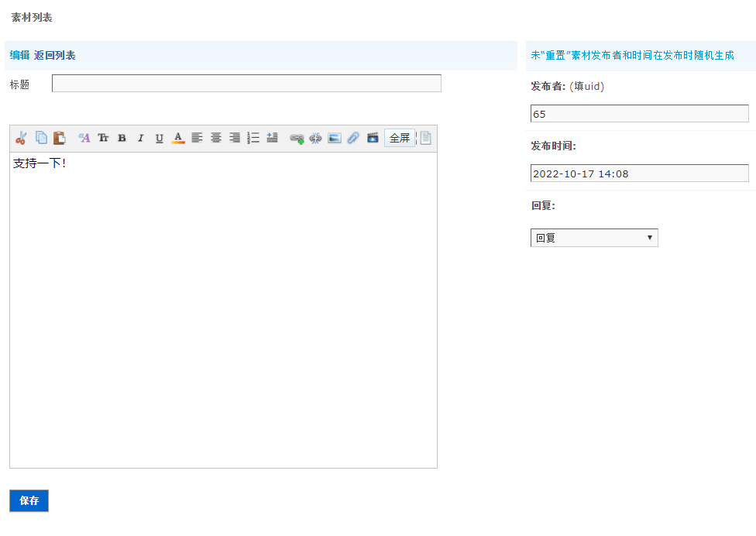This screenshot has height=536, width=756.
Task: Click the 发布者: label
Action: [548, 86]
